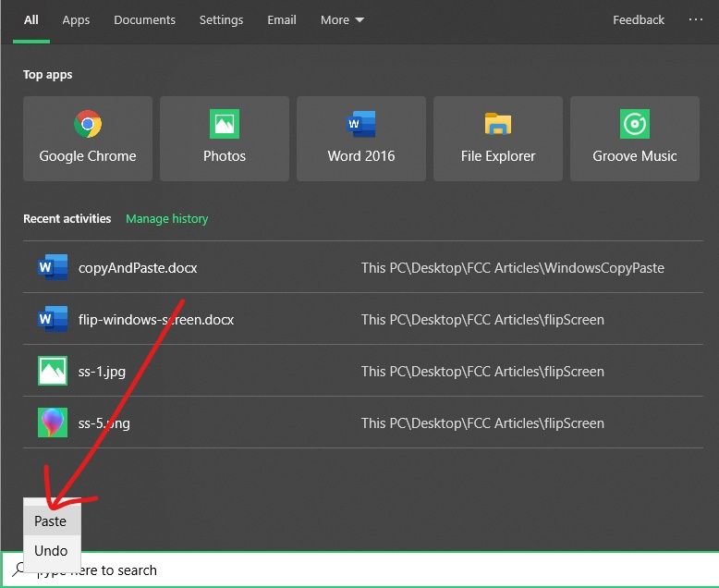
Task: Launch the Groove Music tile
Action: pos(635,138)
